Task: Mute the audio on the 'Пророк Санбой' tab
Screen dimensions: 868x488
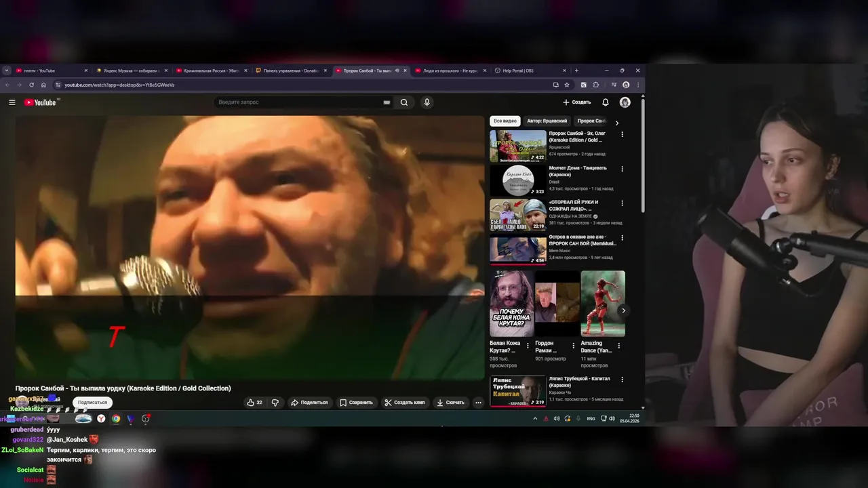Action: pyautogui.click(x=397, y=70)
